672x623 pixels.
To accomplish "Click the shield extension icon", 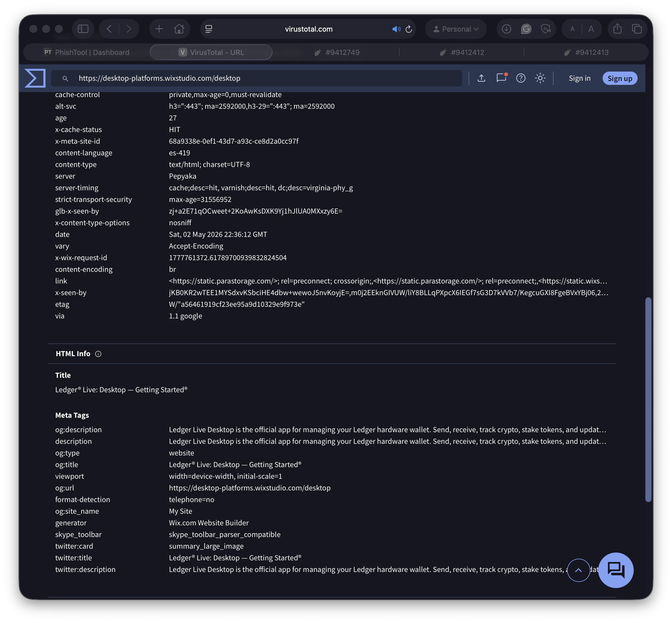I will tap(545, 29).
